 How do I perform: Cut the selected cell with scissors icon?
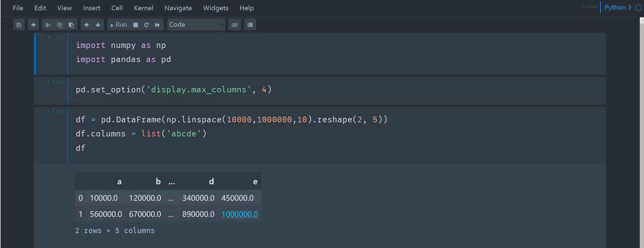[x=48, y=24]
